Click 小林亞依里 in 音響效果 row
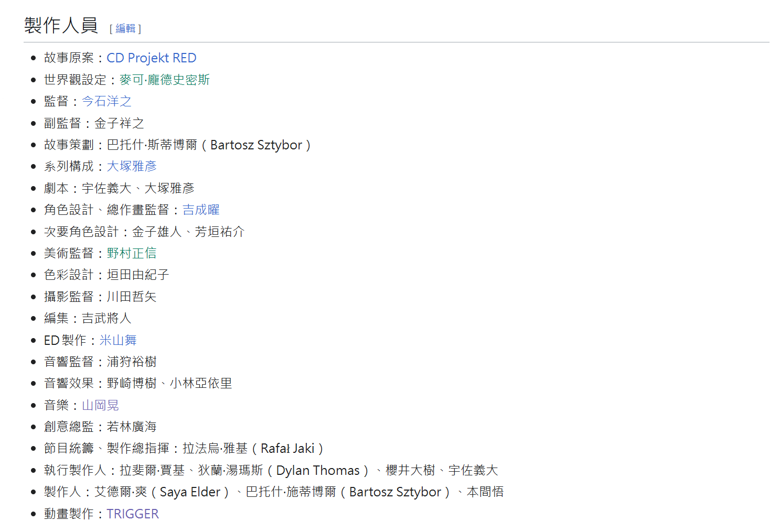 pos(201,383)
